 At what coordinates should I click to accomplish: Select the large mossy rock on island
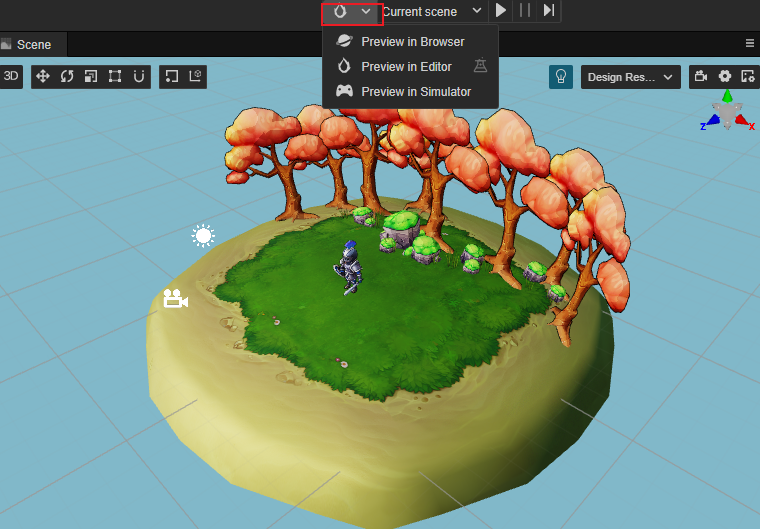401,229
